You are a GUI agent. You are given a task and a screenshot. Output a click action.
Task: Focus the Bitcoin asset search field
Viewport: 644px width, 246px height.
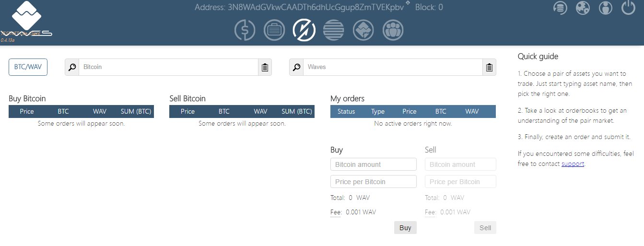pos(168,67)
